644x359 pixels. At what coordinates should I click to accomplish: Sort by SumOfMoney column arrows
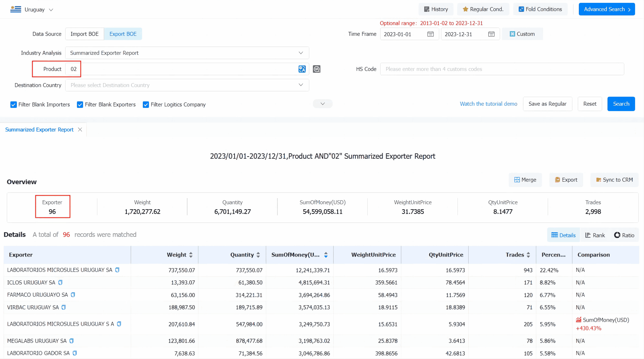(326, 255)
